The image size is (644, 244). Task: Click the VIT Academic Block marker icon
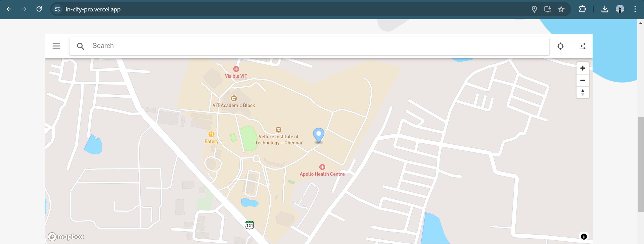[234, 98]
